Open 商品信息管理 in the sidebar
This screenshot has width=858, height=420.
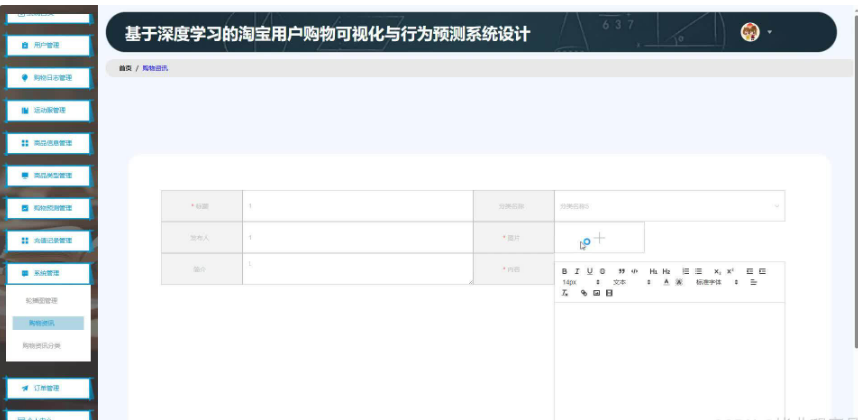point(48,143)
